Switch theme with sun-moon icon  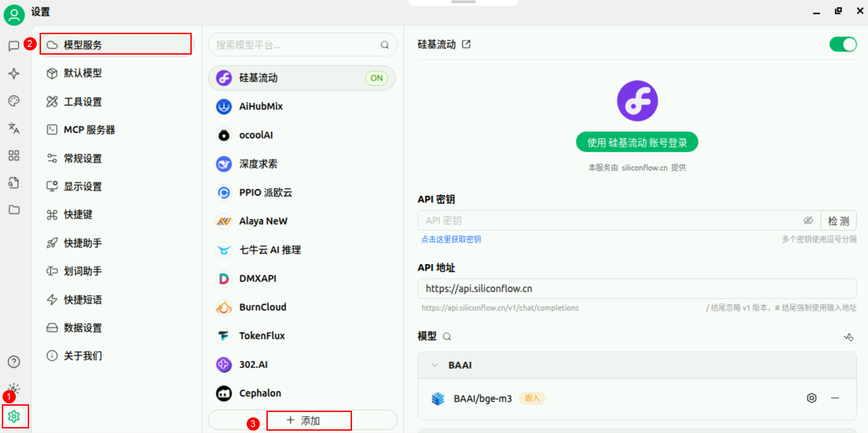(x=14, y=388)
